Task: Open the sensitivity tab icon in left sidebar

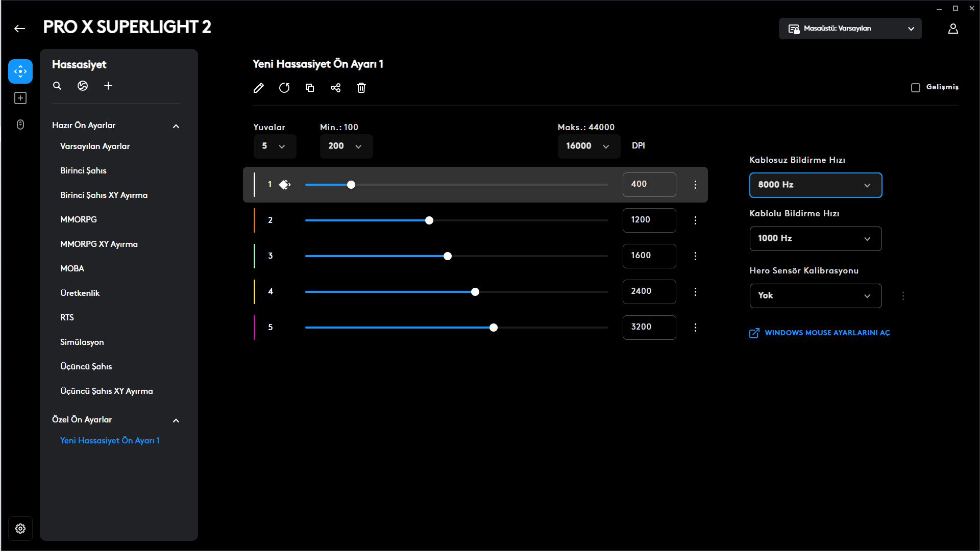Action: [x=20, y=71]
